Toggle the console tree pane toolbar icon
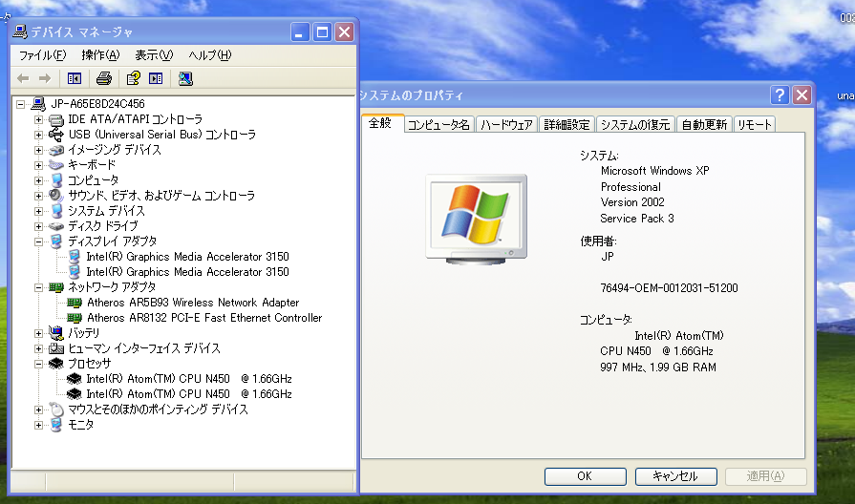Image resolution: width=855 pixels, height=504 pixels. [75, 78]
